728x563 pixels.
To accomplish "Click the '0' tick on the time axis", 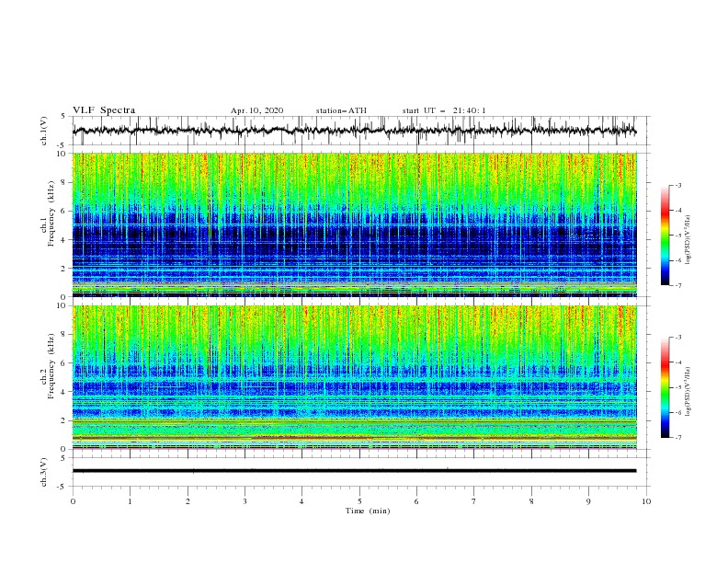I will pos(73,501).
